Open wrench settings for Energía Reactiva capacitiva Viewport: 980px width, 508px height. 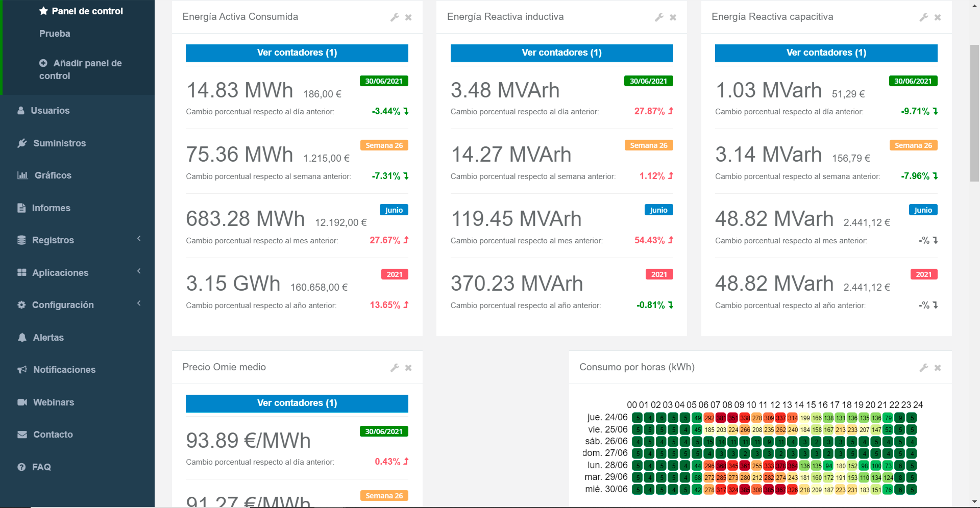click(x=924, y=17)
